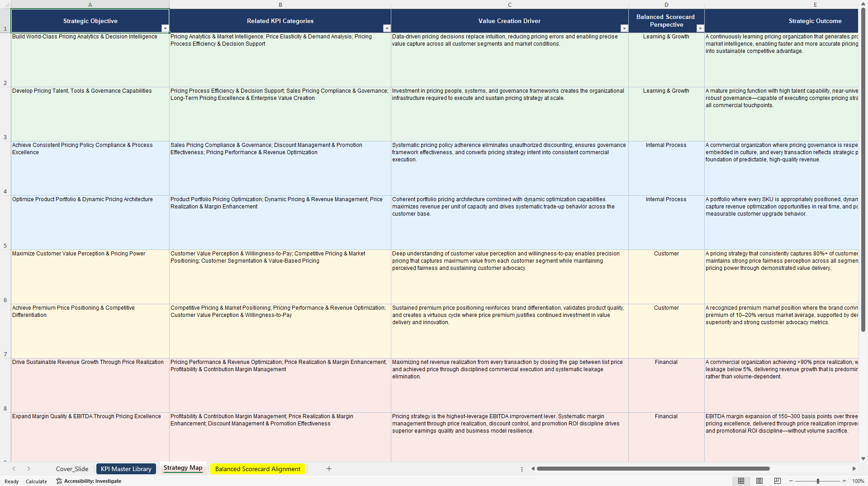Click the sheet tab bar options dots

[522, 469]
